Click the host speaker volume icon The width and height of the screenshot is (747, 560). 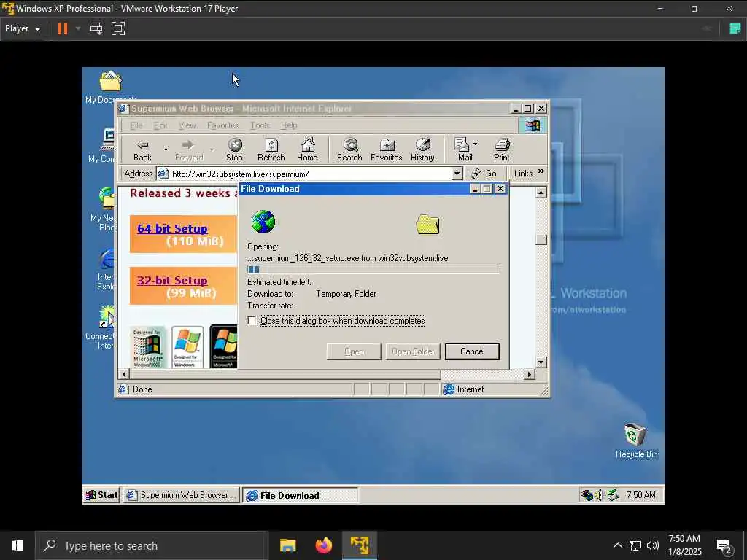[x=653, y=545]
